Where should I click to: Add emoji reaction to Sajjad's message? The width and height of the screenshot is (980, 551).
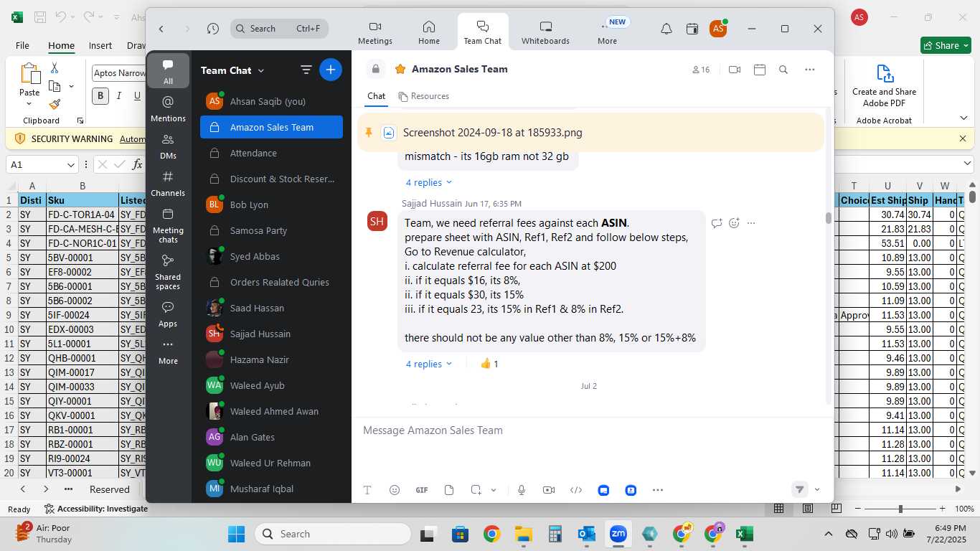pyautogui.click(x=734, y=223)
